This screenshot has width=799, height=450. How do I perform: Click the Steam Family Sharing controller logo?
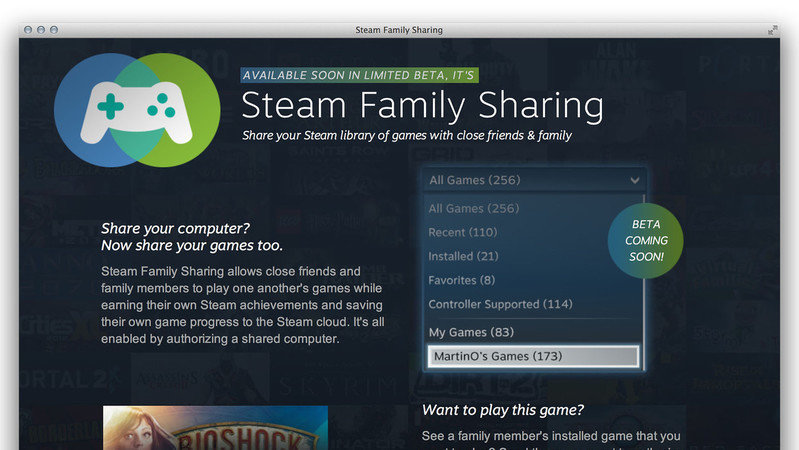137,110
